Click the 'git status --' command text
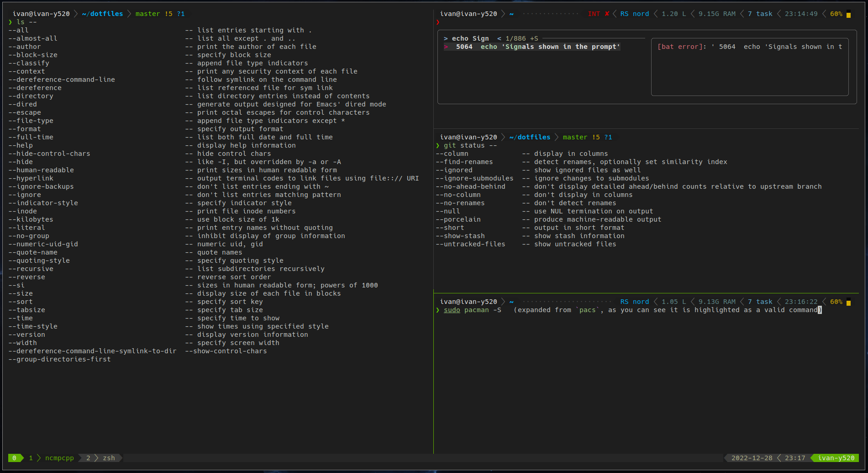Screen dimensions: 868x473 tap(470, 145)
